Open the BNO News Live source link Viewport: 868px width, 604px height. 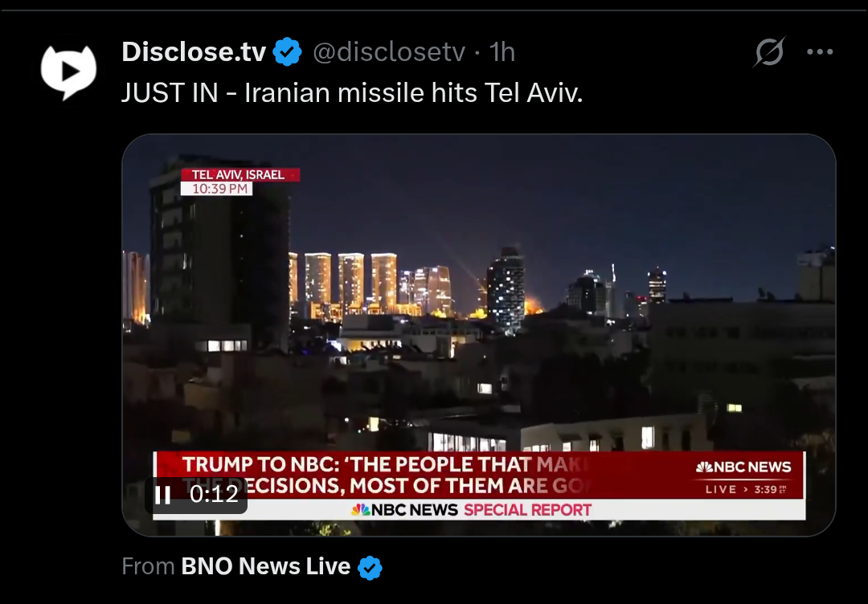click(x=266, y=566)
